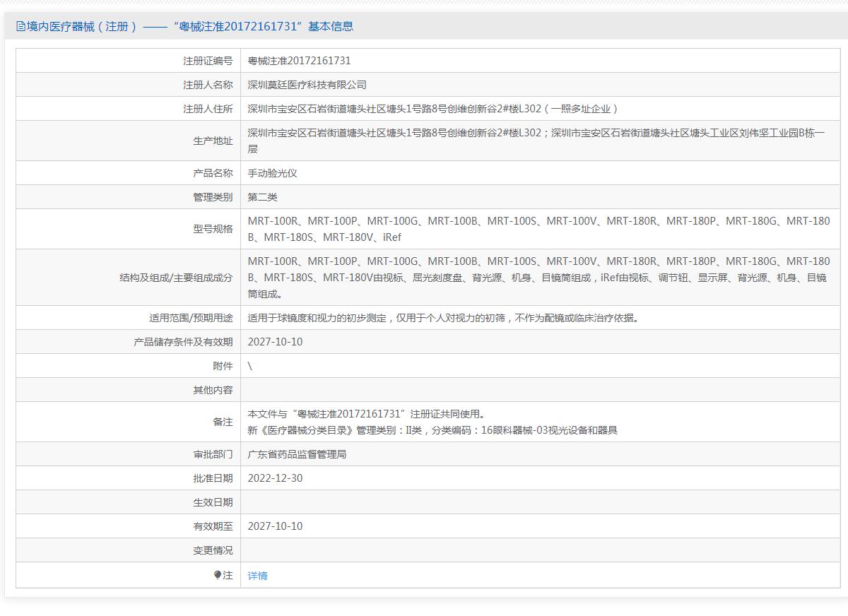Image resolution: width=848 pixels, height=616 pixels.
Task: Click the backslash value in 附件 row
Action: (x=250, y=366)
